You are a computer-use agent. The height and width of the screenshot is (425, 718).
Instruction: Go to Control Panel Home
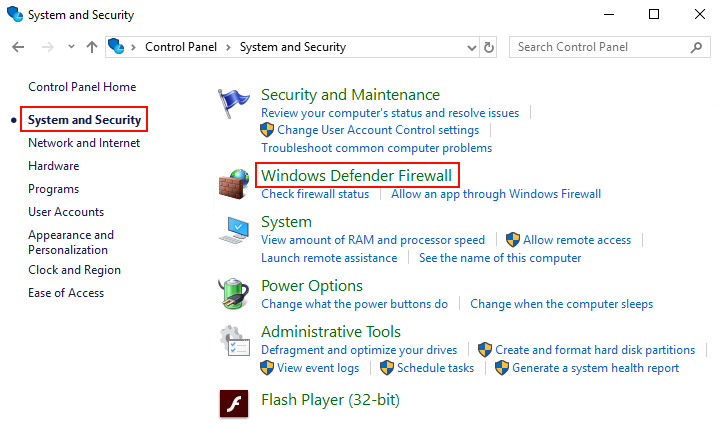tap(82, 87)
